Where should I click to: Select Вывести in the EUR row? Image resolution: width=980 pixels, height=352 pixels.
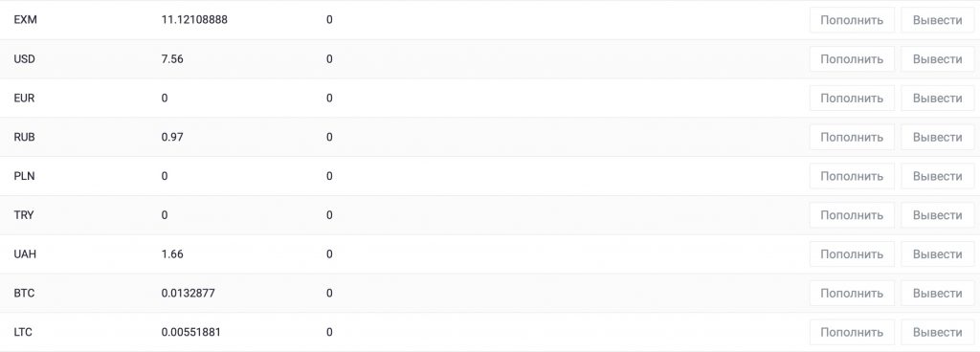tap(938, 98)
